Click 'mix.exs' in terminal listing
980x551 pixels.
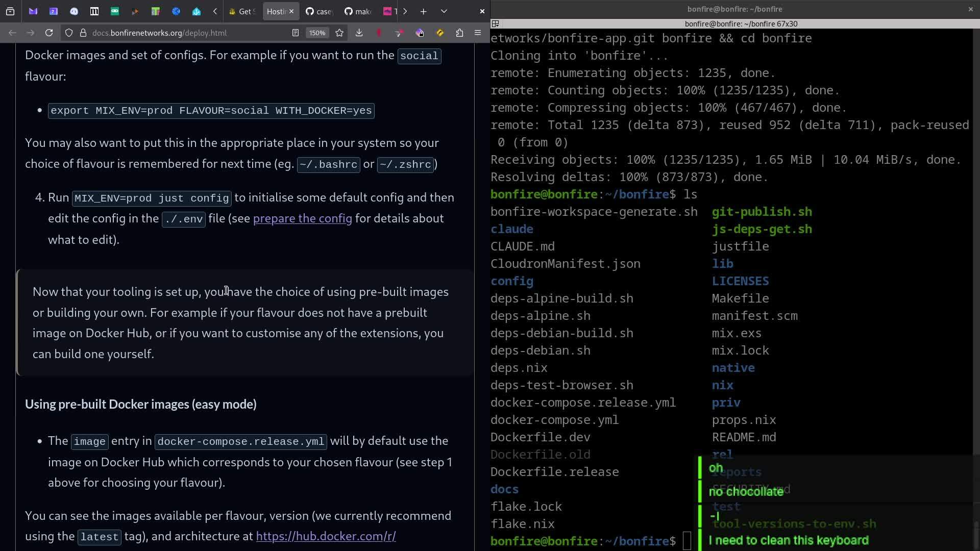(737, 333)
